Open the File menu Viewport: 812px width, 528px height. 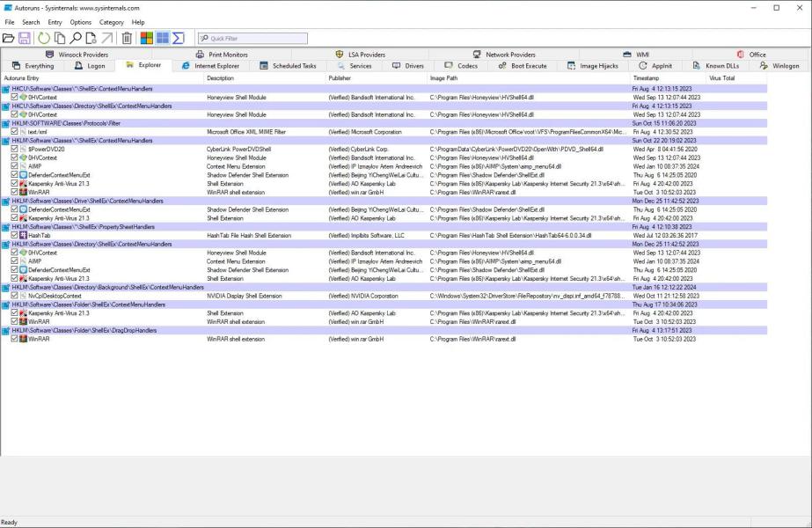10,22
